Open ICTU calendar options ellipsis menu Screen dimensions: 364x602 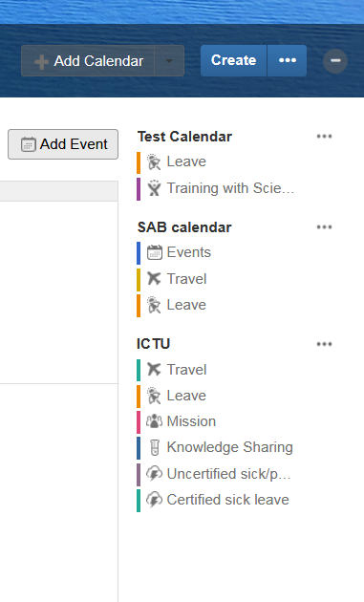(x=324, y=344)
